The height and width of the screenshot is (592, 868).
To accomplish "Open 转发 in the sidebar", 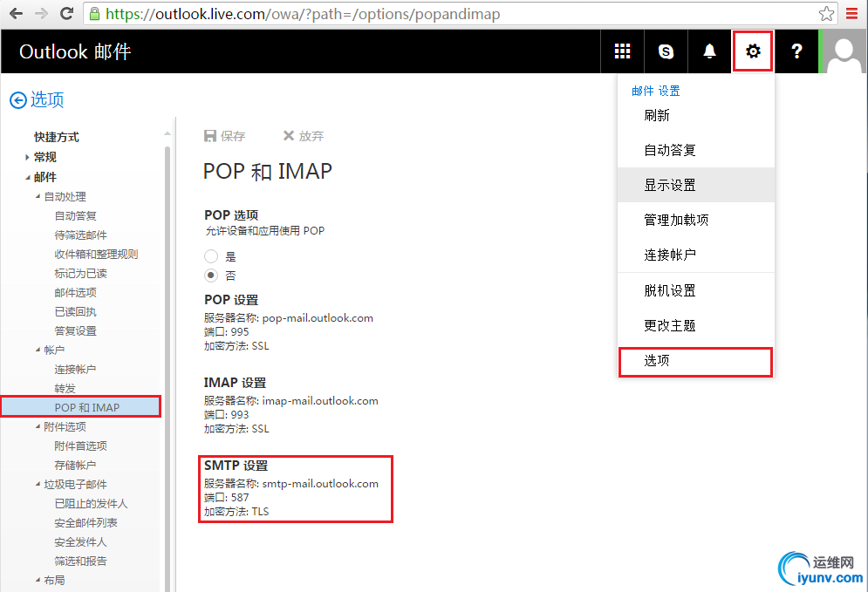I will coord(65,388).
